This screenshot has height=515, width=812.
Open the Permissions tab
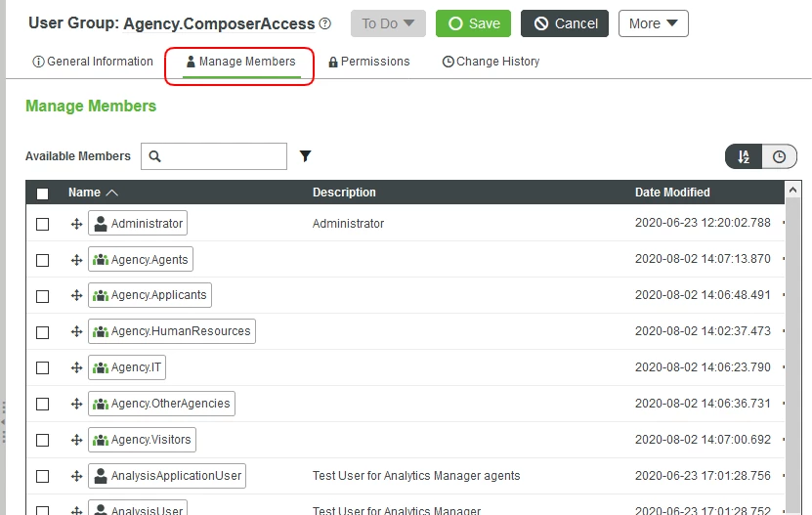[368, 62]
